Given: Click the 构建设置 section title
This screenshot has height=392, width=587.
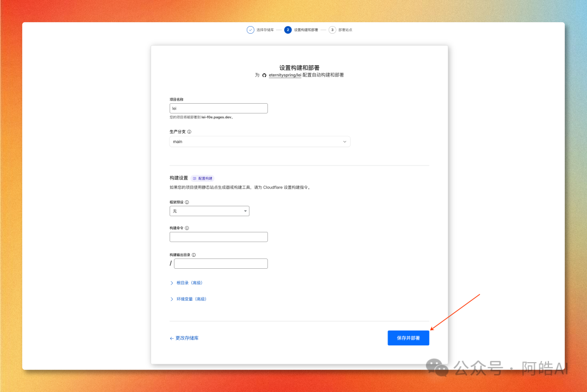Looking at the screenshot, I should (179, 178).
